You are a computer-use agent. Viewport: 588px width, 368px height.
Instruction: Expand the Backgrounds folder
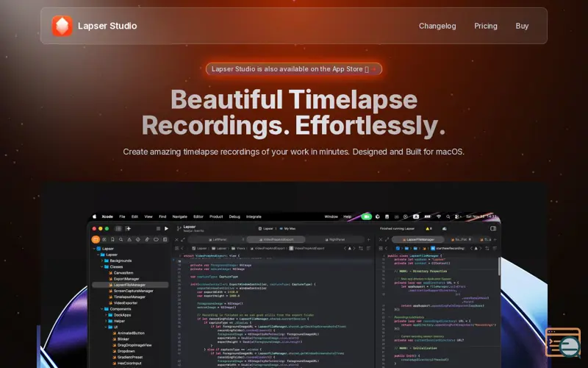102,261
